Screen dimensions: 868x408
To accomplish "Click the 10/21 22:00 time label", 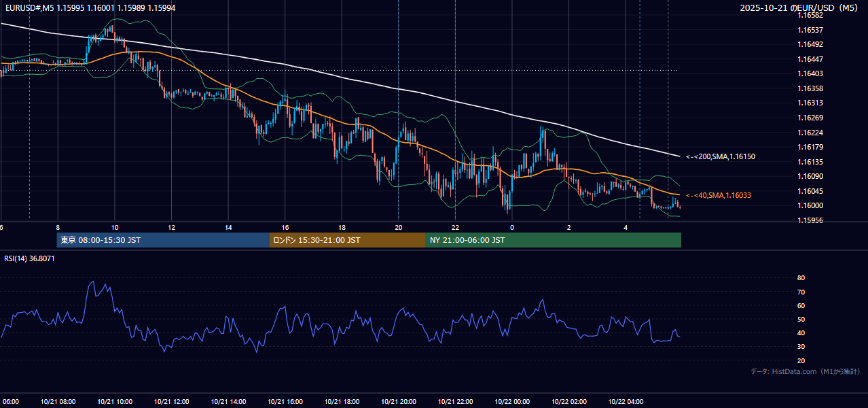I will point(455,402).
